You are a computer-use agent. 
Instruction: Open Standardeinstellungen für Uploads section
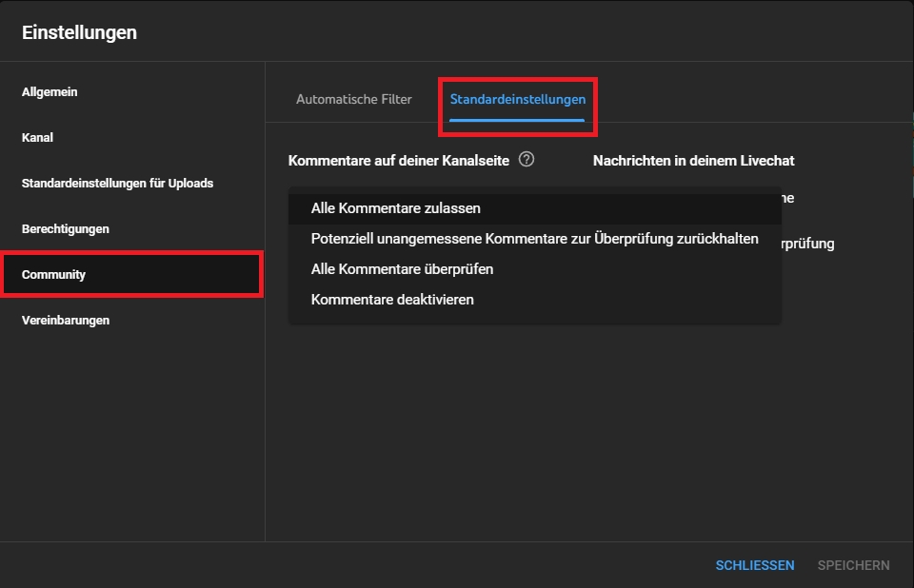[117, 184]
